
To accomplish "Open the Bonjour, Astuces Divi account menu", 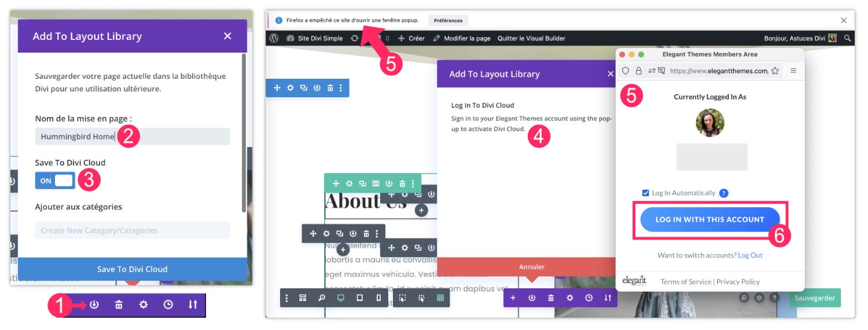I will (x=800, y=38).
